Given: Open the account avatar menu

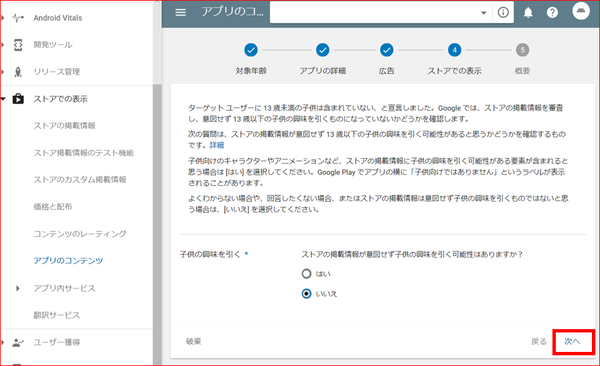Looking at the screenshot, I should (580, 11).
